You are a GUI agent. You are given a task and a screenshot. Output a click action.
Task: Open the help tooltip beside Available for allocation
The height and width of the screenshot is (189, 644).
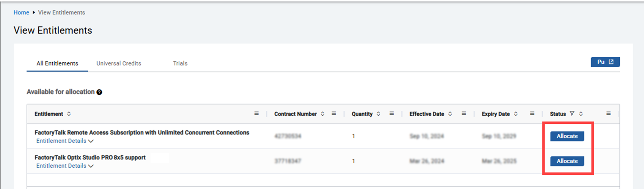tap(100, 92)
